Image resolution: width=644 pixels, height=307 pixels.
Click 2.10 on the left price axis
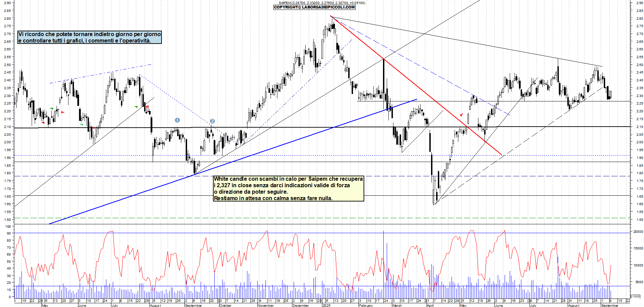point(7,127)
